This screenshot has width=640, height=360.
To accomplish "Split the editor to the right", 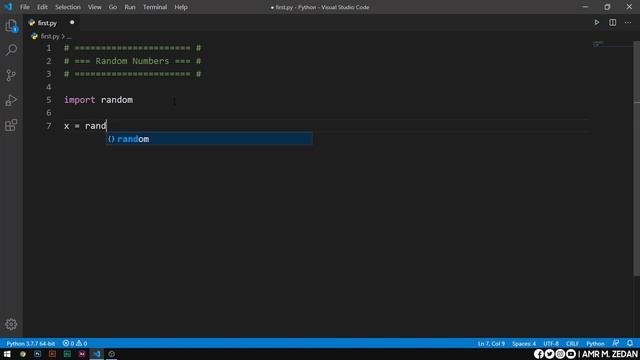I will 612,22.
